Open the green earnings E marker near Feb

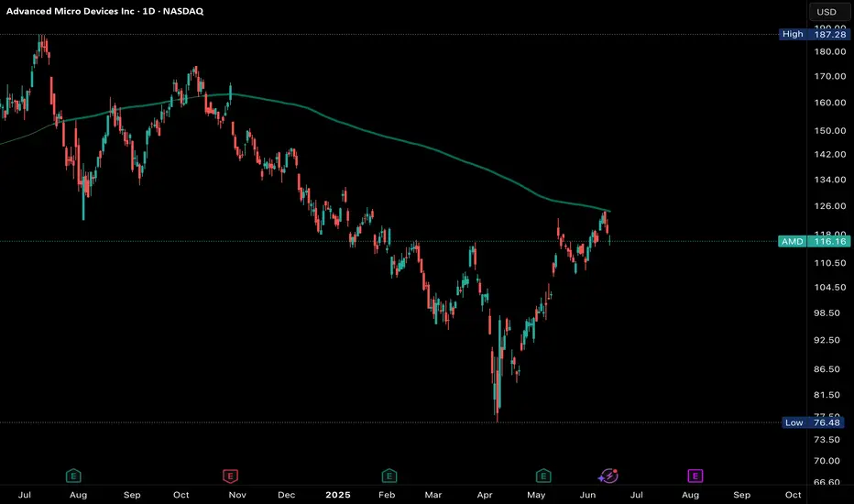coord(389,477)
